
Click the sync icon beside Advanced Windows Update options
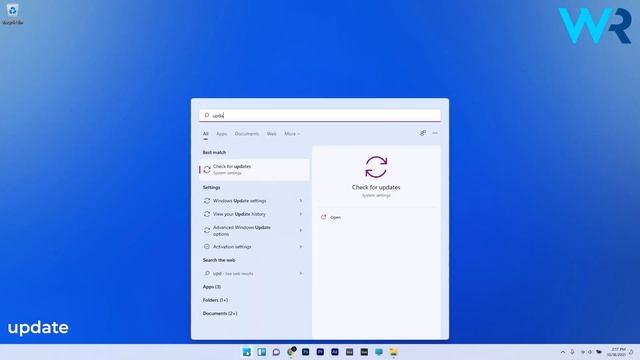click(207, 231)
